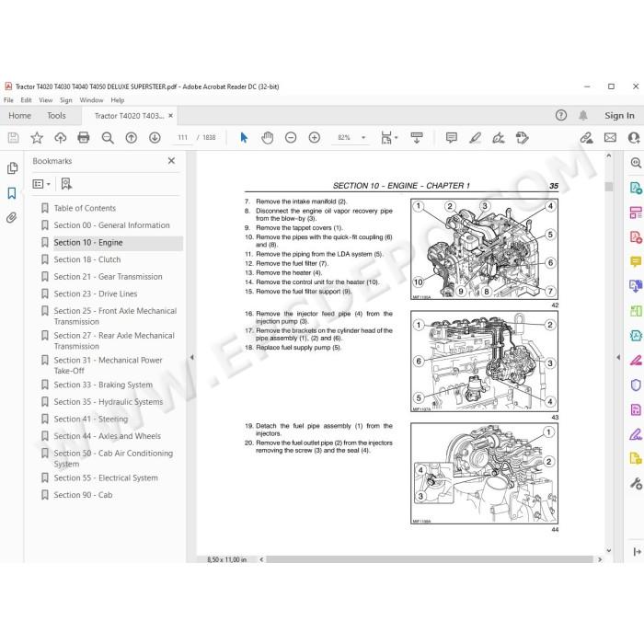Switch to the Home tab
The image size is (644, 644).
pos(19,115)
